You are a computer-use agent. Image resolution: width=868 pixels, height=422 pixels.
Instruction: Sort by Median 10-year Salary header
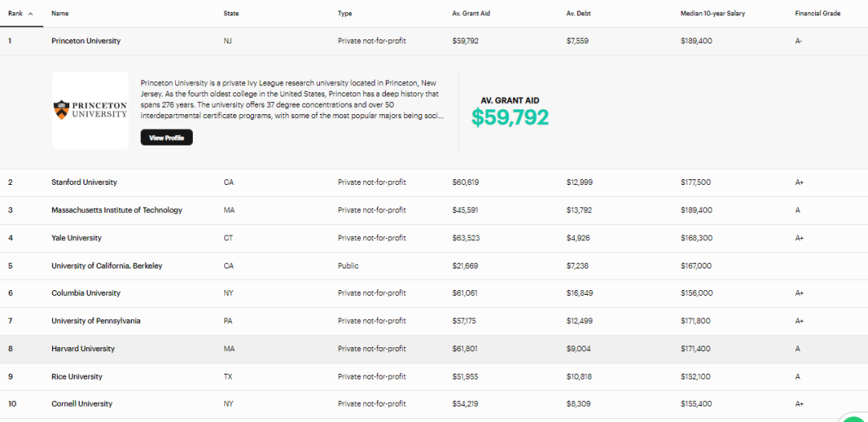click(712, 14)
